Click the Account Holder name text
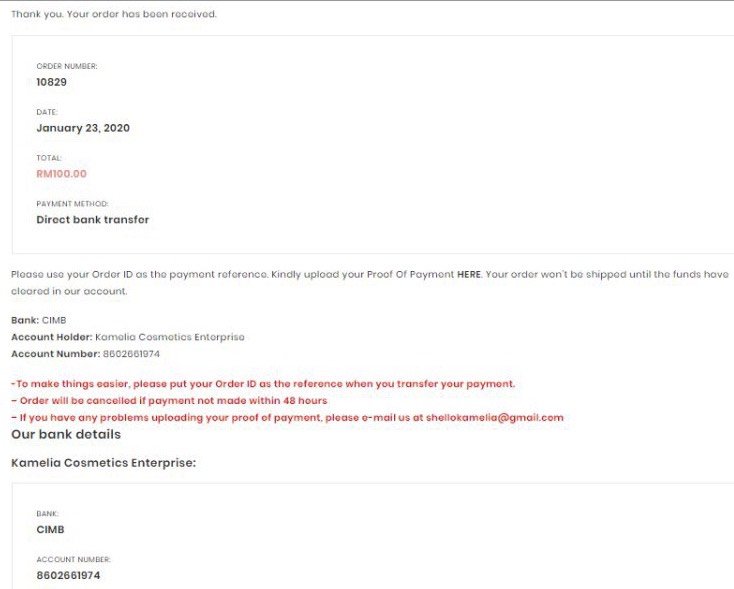Viewport: 734px width, 589px height. 169,337
